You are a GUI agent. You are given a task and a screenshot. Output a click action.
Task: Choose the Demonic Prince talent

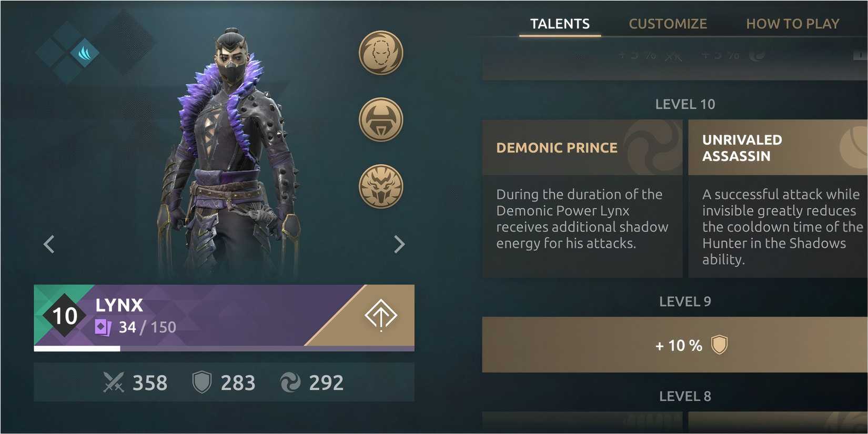(582, 198)
